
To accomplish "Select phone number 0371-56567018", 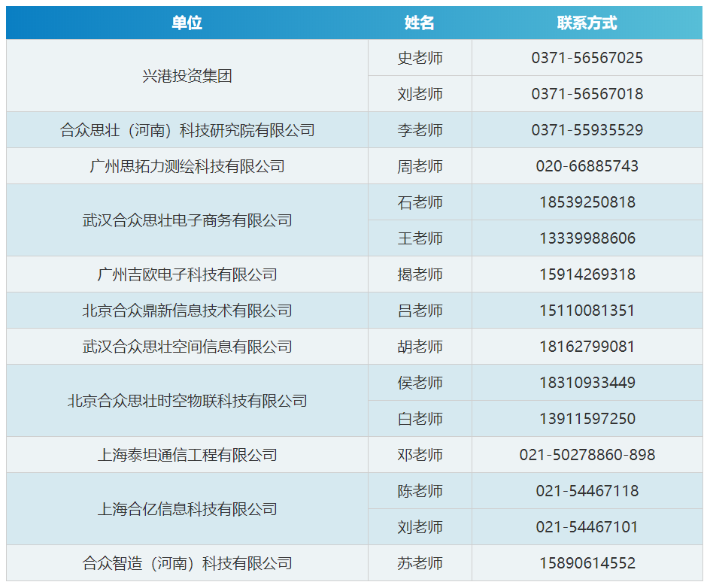I will pos(587,94).
